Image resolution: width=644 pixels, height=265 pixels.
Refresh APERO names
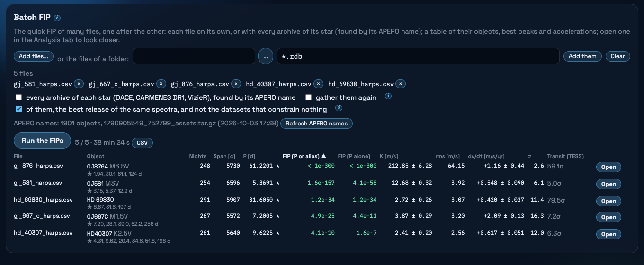coord(316,124)
